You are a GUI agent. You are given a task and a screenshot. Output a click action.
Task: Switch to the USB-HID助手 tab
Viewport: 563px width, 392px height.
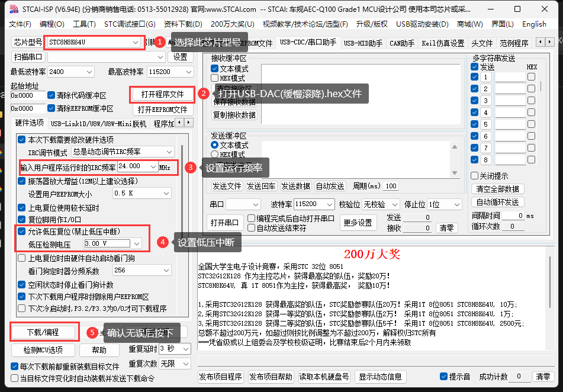(x=363, y=43)
